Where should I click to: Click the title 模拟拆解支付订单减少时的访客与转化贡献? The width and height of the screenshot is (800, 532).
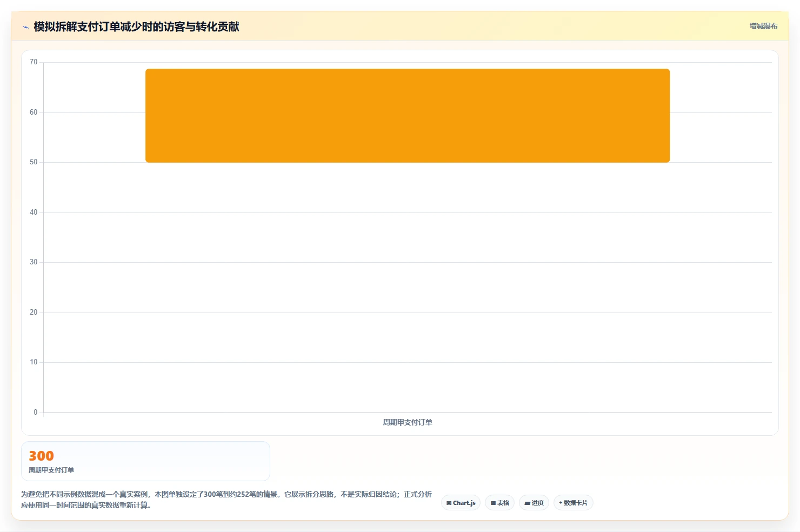pyautogui.click(x=136, y=26)
